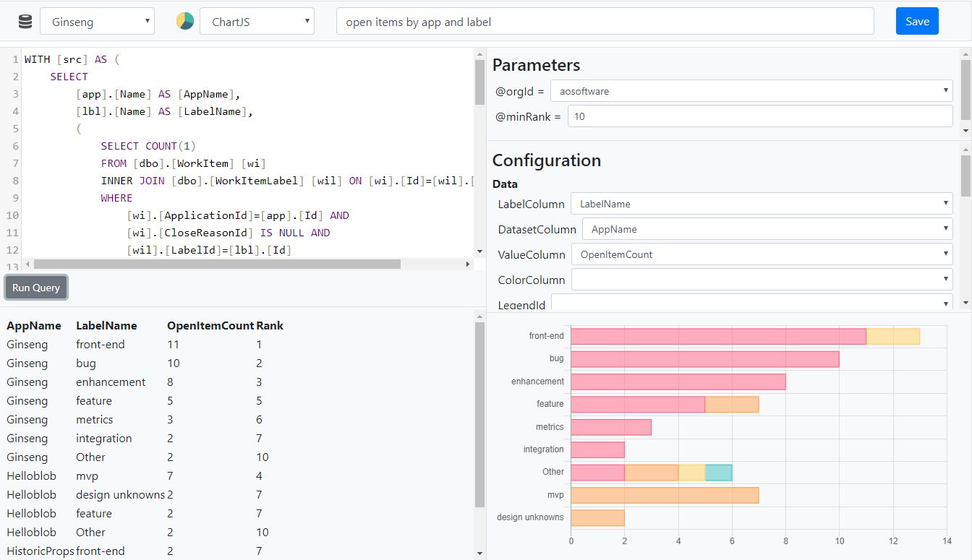Click the orange mvp bar in chart
This screenshot has width=972, height=560.
click(x=664, y=495)
